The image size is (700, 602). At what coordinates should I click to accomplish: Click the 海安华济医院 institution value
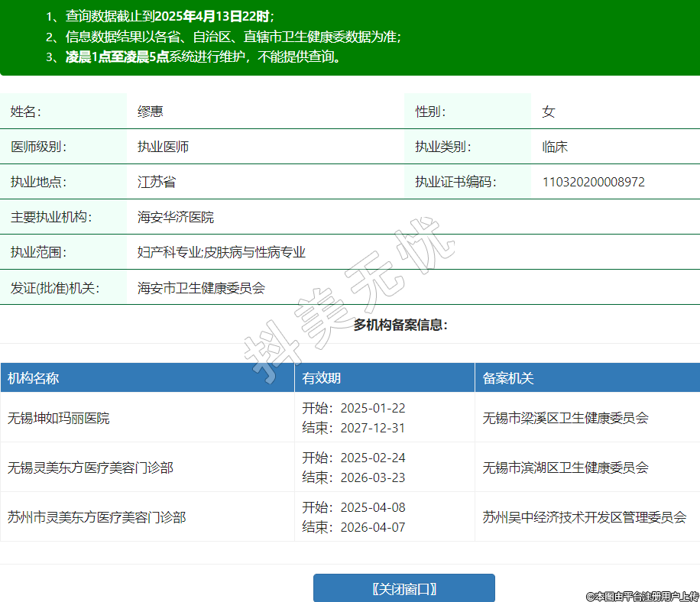(176, 217)
